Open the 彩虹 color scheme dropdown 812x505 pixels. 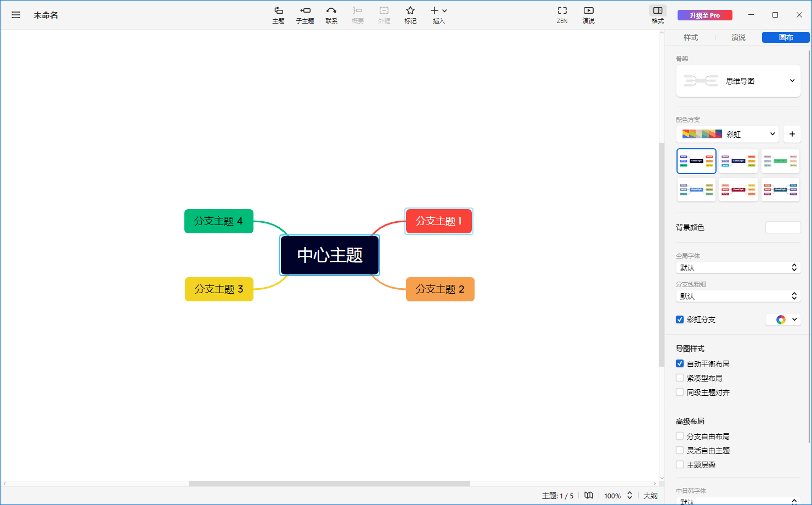728,134
